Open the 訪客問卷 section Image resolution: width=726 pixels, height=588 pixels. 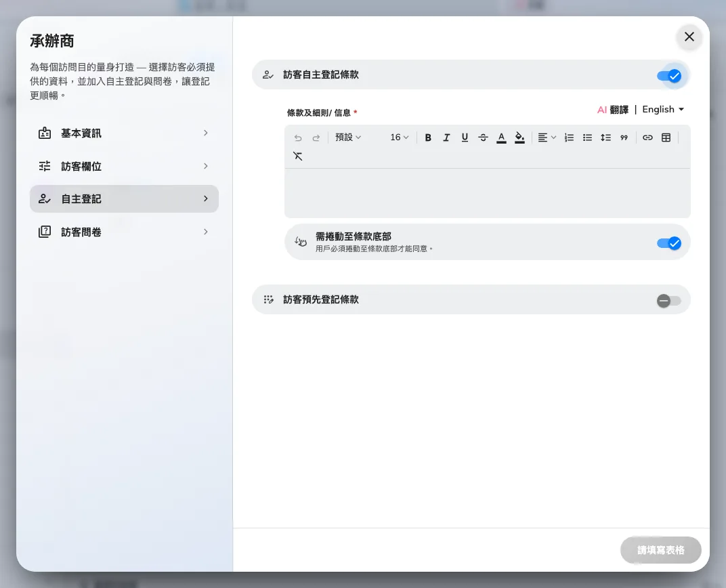pos(124,232)
